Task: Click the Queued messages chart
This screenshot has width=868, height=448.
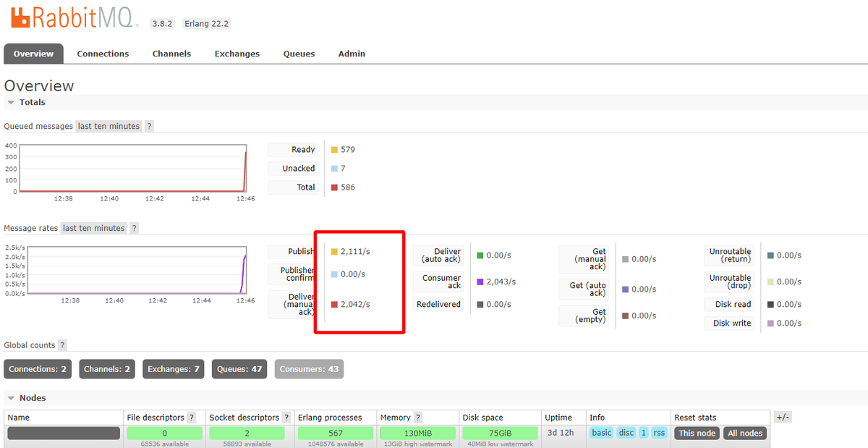Action: [x=133, y=168]
